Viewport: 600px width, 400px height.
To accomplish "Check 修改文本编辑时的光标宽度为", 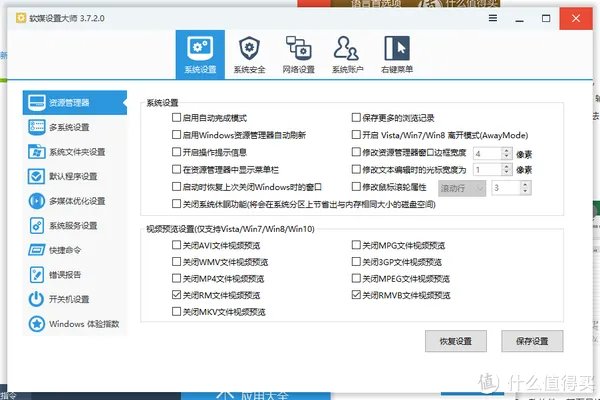I will 356,169.
